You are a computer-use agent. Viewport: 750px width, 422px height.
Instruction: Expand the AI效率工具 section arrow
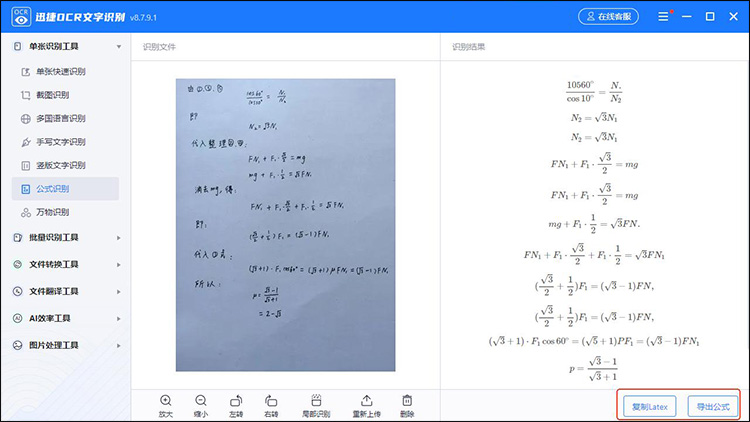coord(119,319)
